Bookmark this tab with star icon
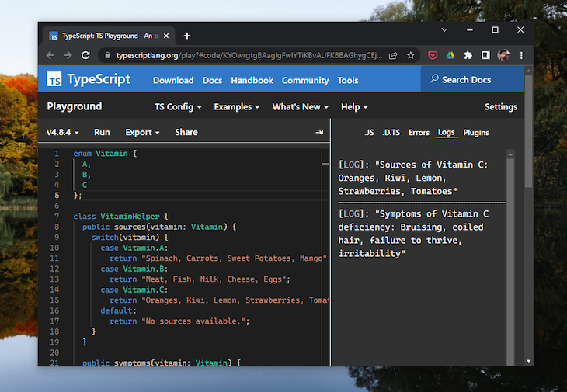567x392 pixels. 410,55
